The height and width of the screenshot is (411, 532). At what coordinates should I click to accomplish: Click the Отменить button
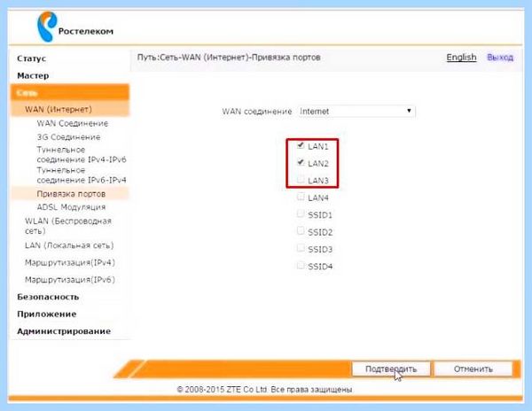pyautogui.click(x=473, y=368)
